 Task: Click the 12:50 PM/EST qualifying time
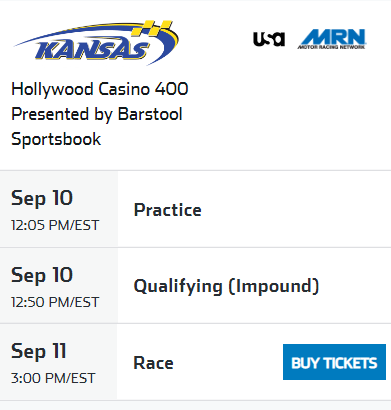[55, 302]
